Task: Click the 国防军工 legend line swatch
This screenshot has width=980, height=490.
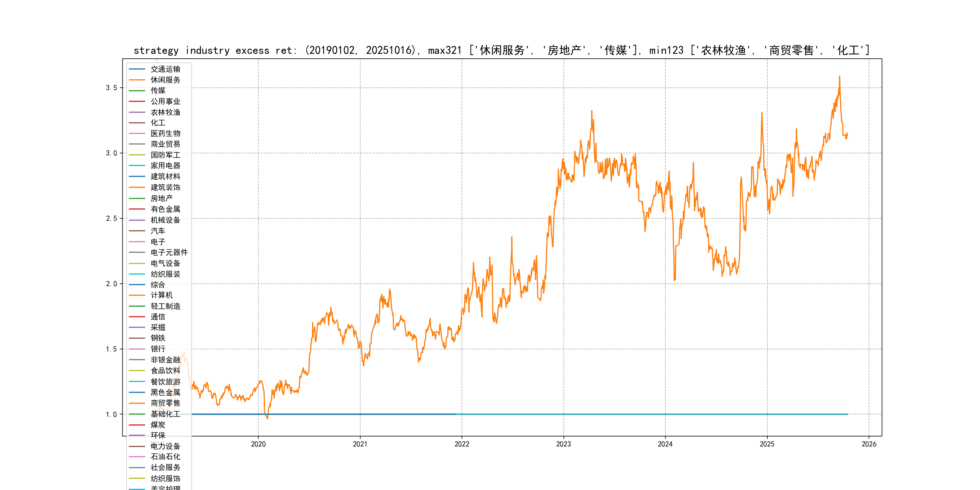Action: point(137,155)
